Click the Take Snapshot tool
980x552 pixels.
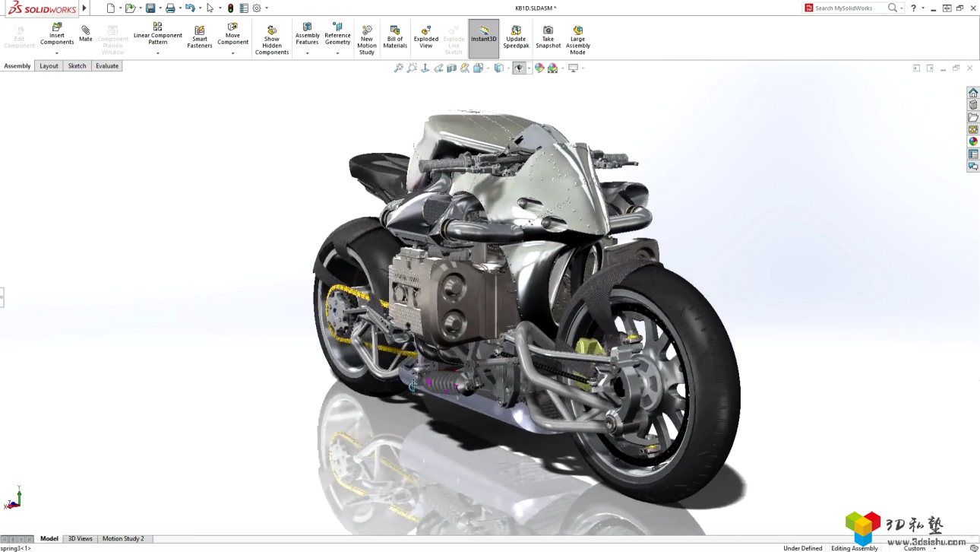pyautogui.click(x=548, y=37)
